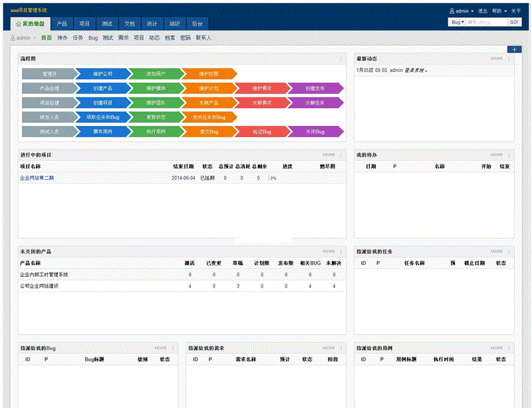The height and width of the screenshot is (408, 532).
Task: Open options icon on 我的待办 panel
Action: (509, 154)
